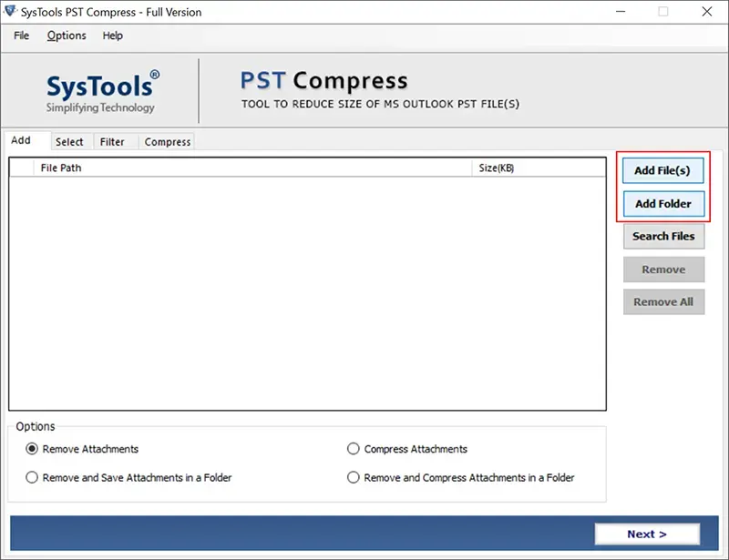The width and height of the screenshot is (729, 560).
Task: Click the Size(KB) column header
Action: tap(539, 168)
